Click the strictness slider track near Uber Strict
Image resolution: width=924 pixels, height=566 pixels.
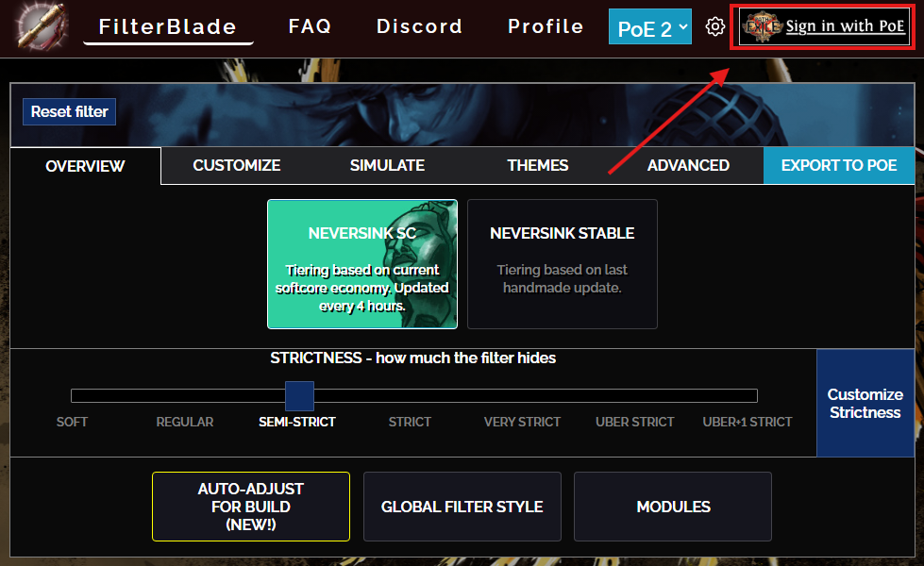click(x=634, y=396)
